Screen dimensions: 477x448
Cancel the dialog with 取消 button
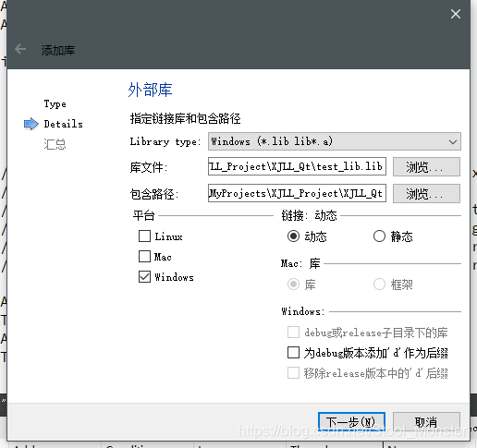pos(426,422)
